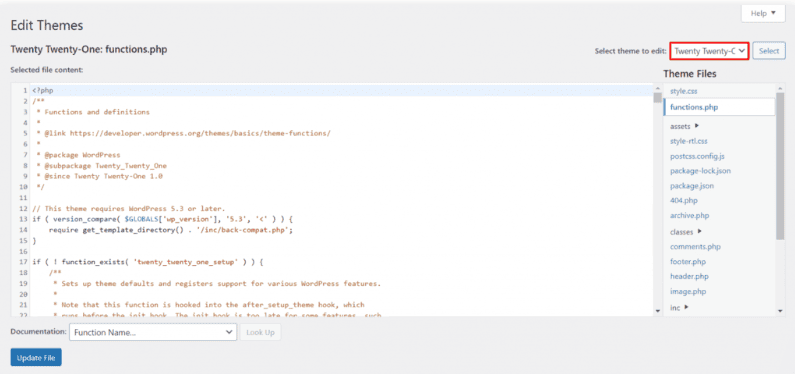Viewport: 795px width, 374px height.
Task: Click the '@package WordPress' comment line
Action: 78,155
